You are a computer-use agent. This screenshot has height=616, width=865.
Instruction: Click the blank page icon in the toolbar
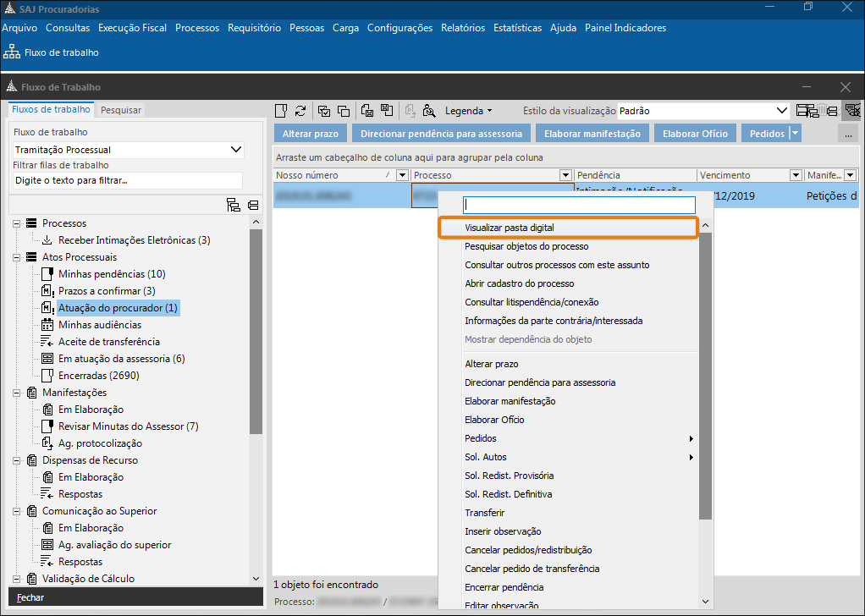[x=282, y=111]
